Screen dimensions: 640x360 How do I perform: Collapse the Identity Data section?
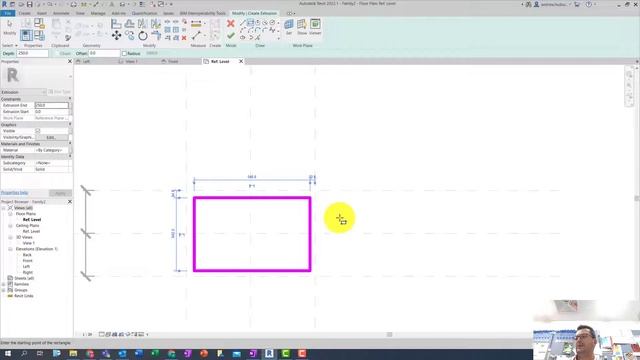pyautogui.click(x=70, y=156)
